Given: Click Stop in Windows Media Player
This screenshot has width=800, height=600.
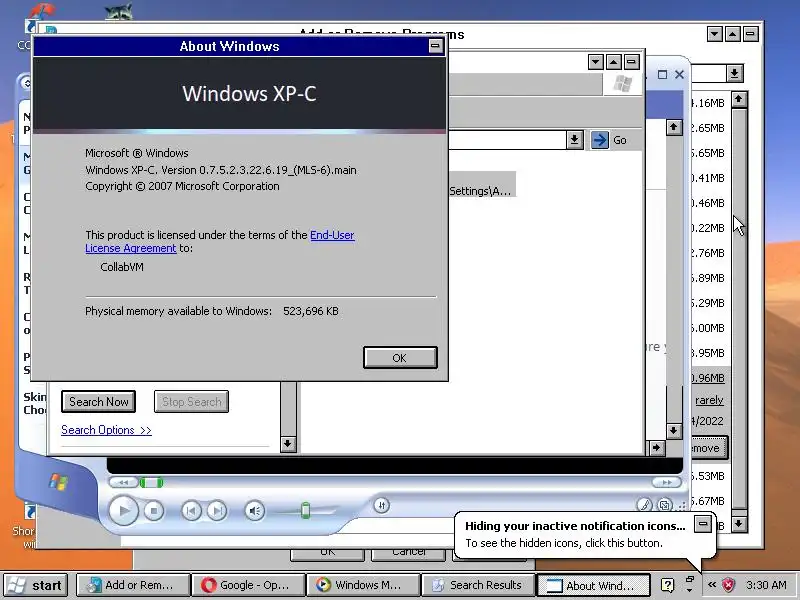Looking at the screenshot, I should coord(154,511).
